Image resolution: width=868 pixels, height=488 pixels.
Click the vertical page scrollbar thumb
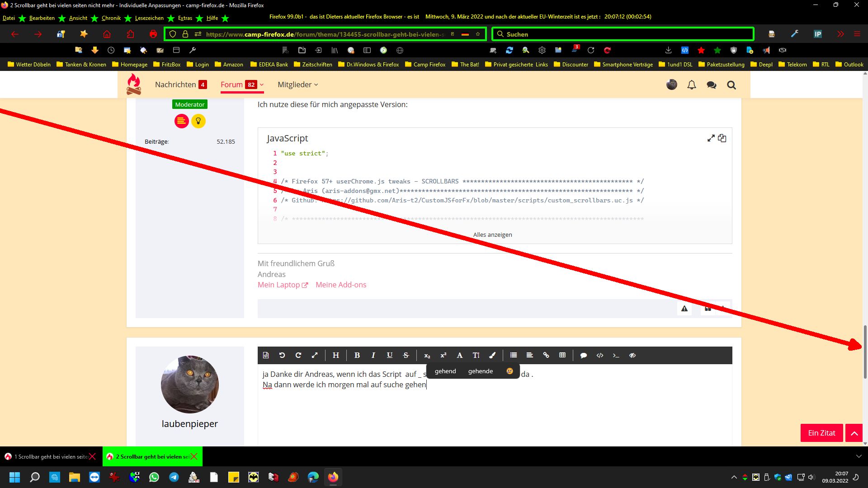(865, 352)
